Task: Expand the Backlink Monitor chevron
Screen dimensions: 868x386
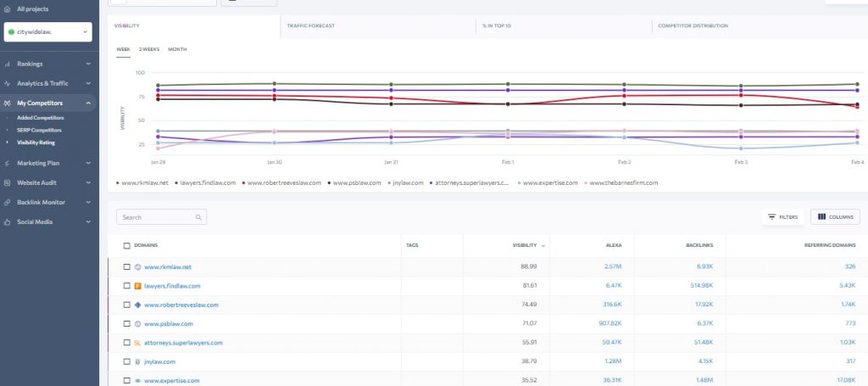Action: (x=88, y=203)
